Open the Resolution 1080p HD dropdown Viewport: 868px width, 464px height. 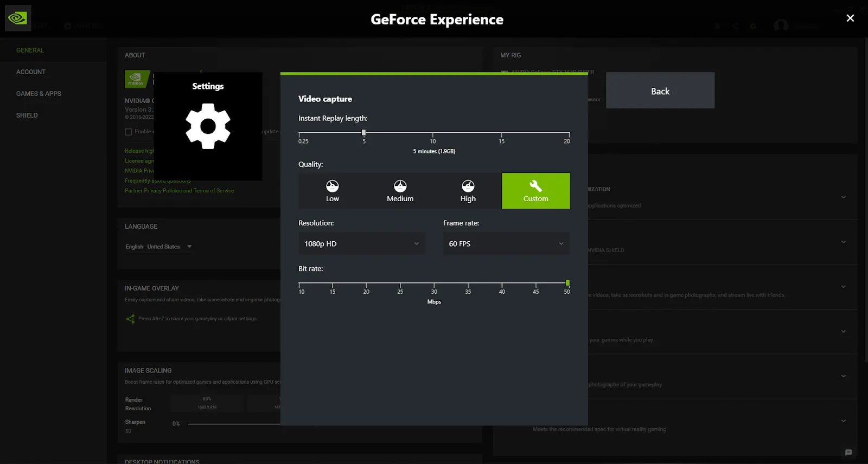coord(362,244)
